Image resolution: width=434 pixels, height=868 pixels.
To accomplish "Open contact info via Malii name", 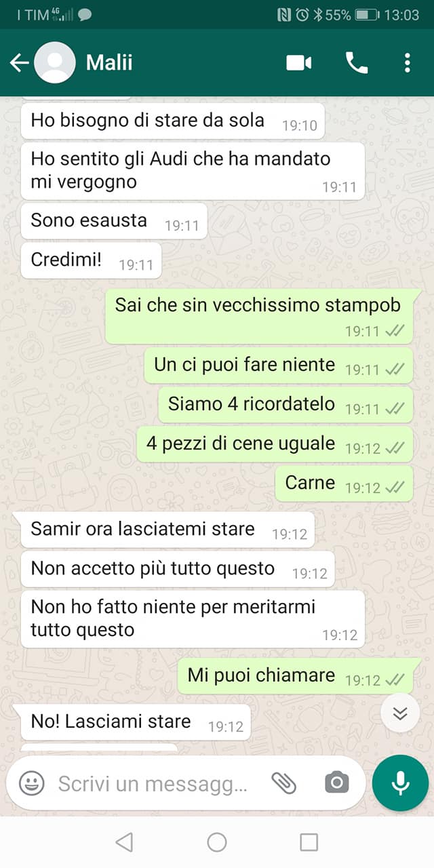I will 109,62.
